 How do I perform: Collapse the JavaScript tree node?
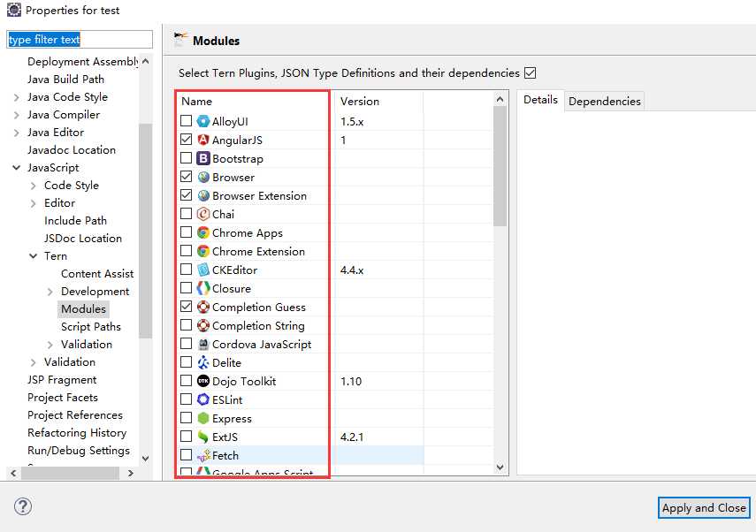17,168
